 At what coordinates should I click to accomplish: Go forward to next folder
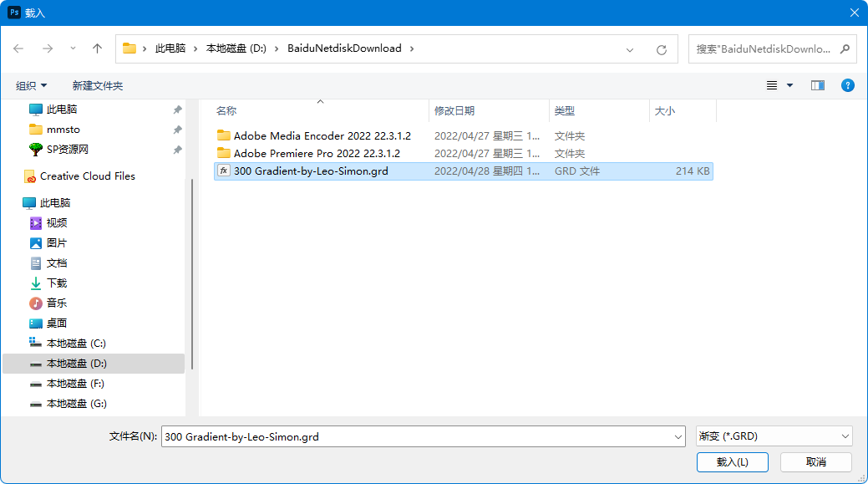[48, 48]
